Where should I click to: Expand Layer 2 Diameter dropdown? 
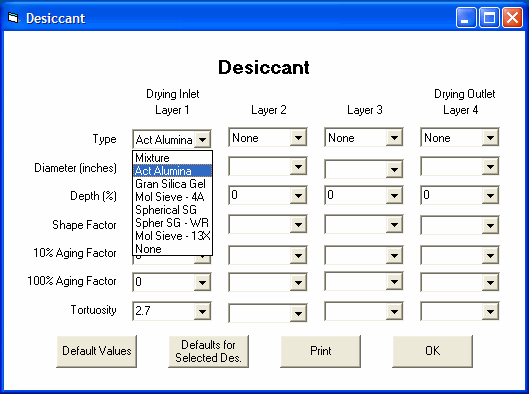point(298,167)
